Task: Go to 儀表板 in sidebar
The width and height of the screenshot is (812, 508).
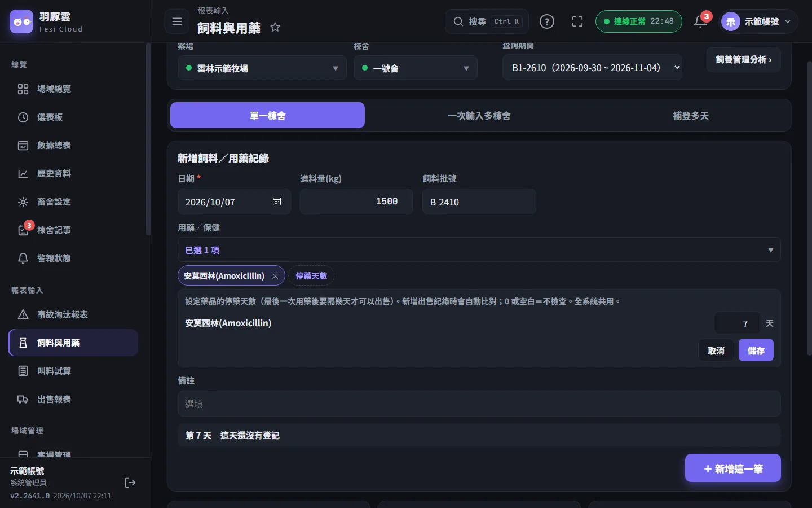Action: [73, 117]
